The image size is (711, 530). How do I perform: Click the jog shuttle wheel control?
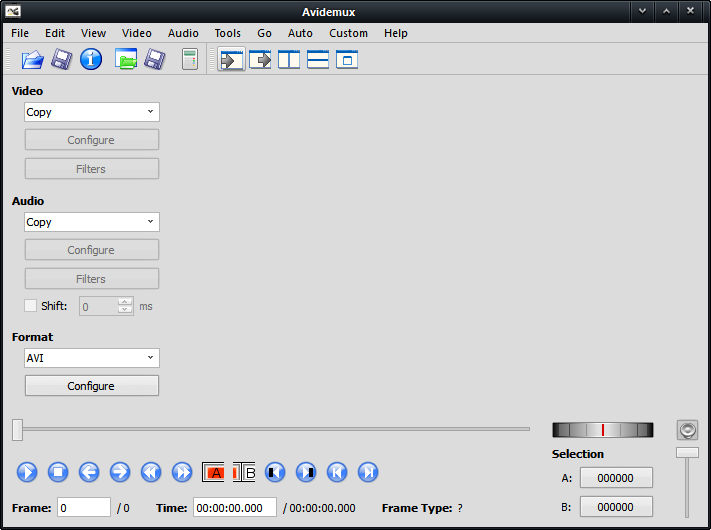point(603,430)
